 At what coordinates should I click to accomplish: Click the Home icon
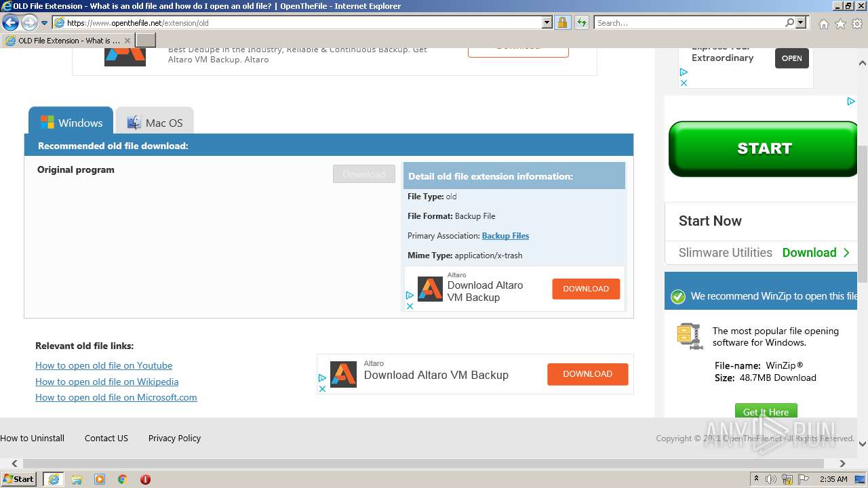(823, 24)
